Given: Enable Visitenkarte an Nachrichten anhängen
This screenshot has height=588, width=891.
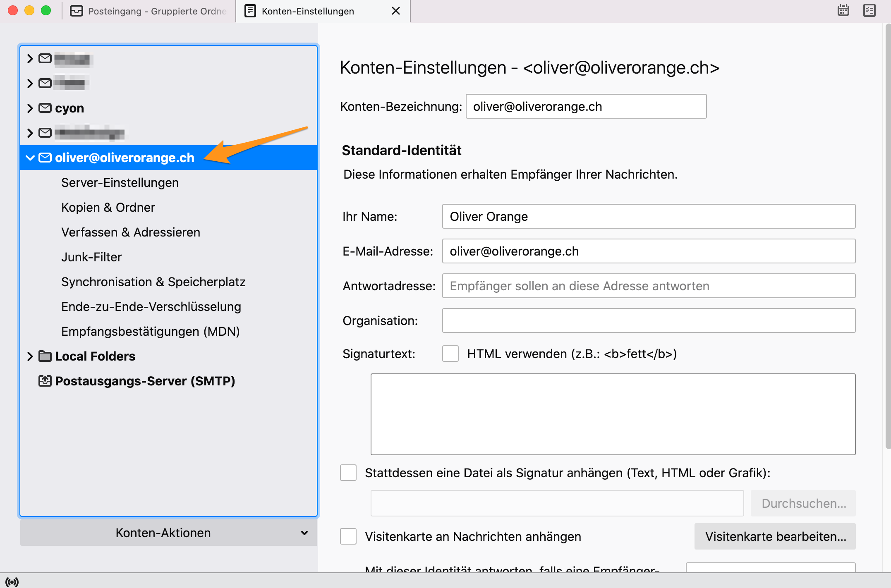Looking at the screenshot, I should point(348,536).
